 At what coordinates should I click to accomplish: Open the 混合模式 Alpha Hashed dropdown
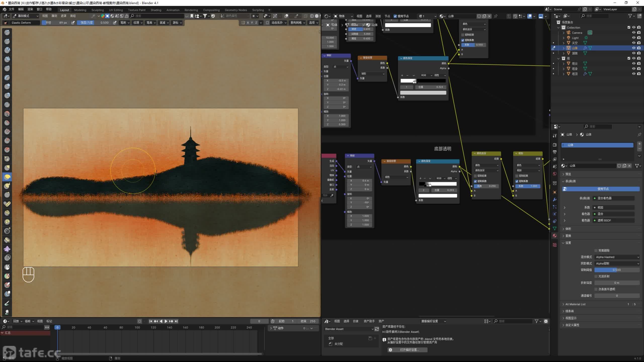pyautogui.click(x=617, y=257)
